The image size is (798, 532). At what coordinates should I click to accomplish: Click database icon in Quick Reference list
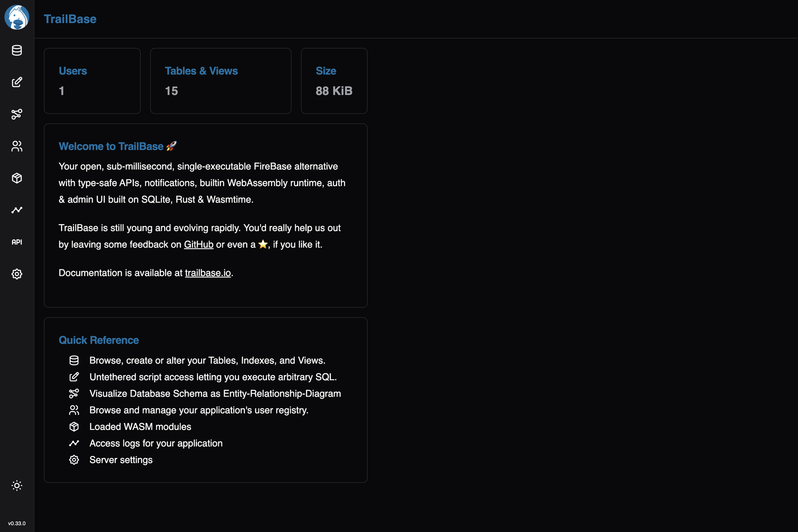[74, 360]
